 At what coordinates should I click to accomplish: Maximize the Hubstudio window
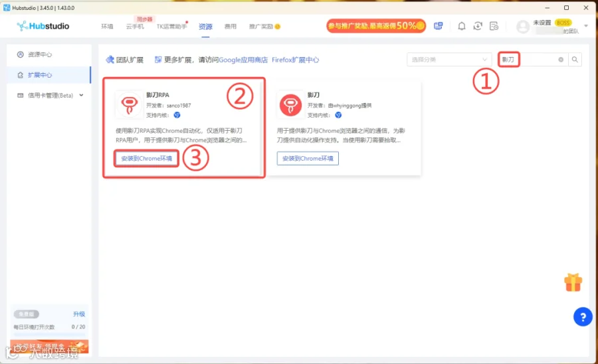coord(567,7)
